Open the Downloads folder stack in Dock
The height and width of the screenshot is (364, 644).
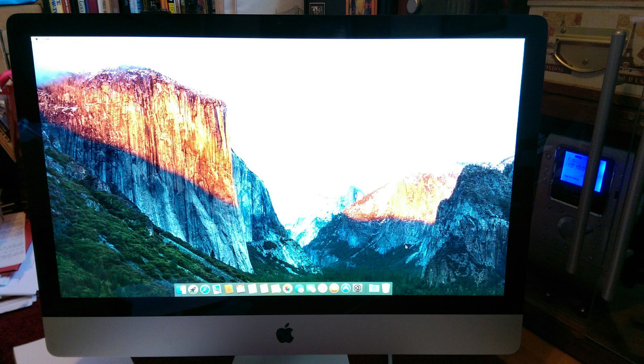(374, 288)
